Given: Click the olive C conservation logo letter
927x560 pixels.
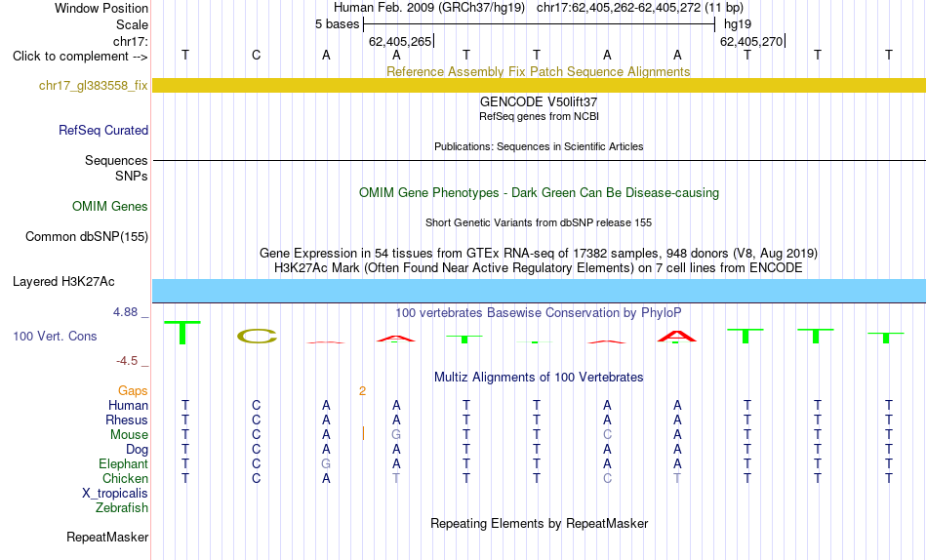Looking at the screenshot, I should [257, 336].
